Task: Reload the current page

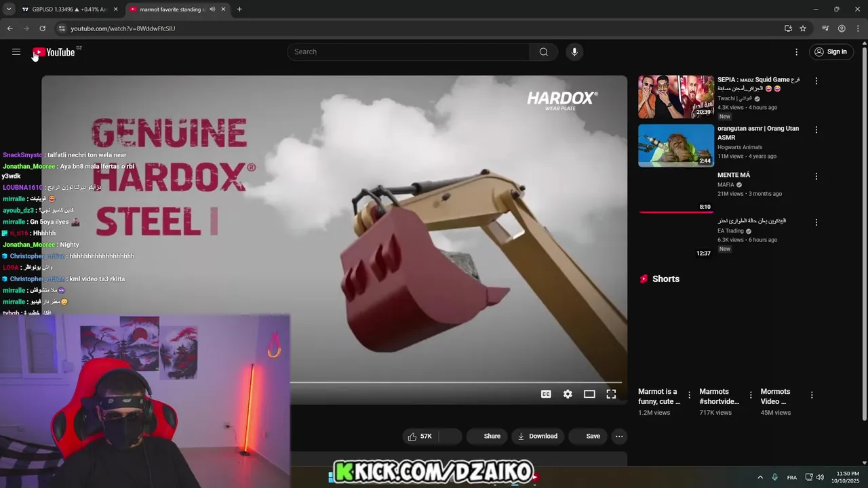Action: (x=42, y=28)
